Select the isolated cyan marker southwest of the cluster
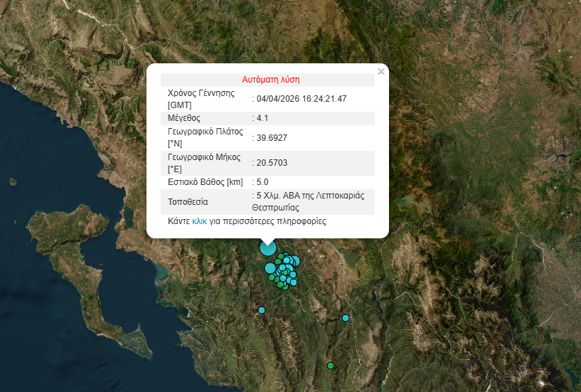Image resolution: width=581 pixels, height=392 pixels. (262, 310)
